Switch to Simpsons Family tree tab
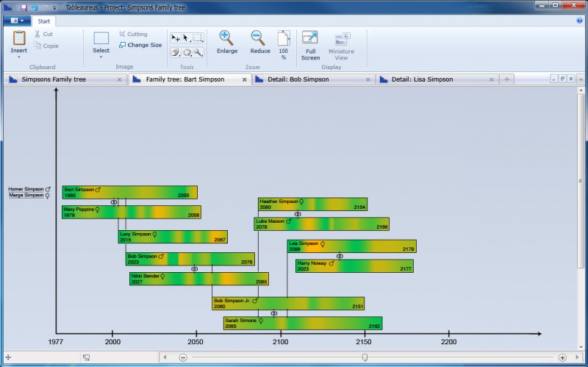Screen dimensions: 588x367 [58, 79]
